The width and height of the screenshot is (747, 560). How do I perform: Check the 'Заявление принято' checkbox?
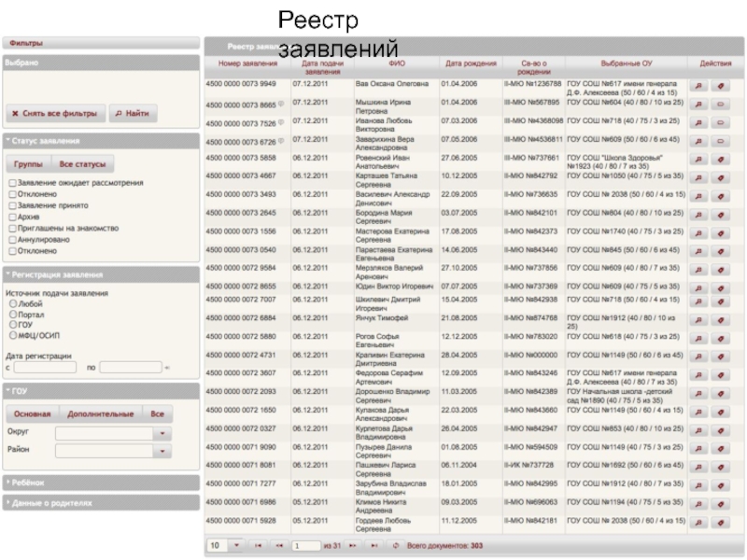point(11,205)
